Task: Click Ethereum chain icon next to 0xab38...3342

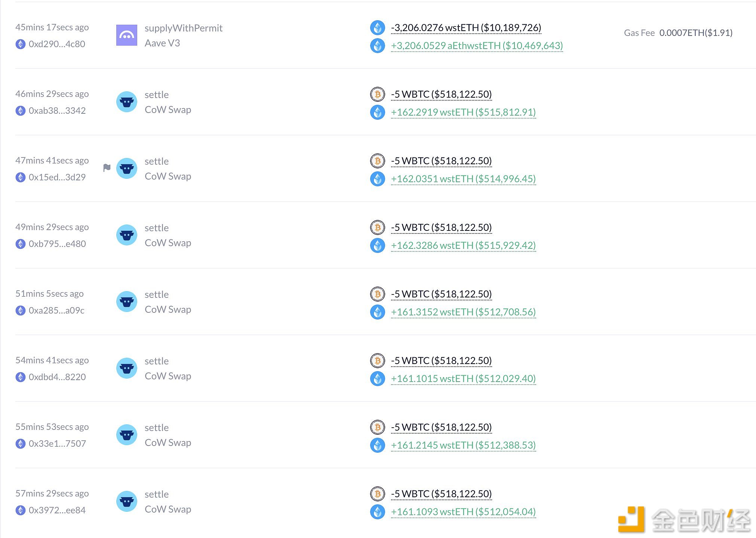Action: (21, 111)
